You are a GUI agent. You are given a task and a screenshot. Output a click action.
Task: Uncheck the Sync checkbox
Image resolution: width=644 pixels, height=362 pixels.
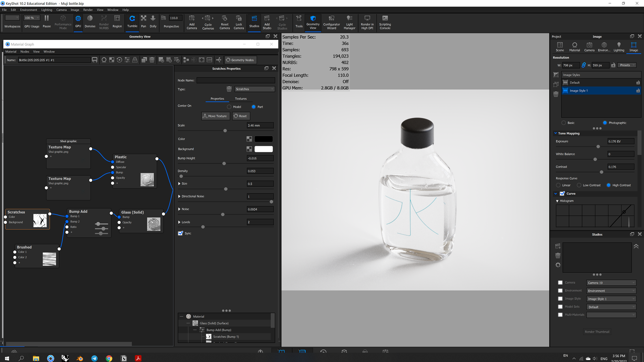coord(181,233)
